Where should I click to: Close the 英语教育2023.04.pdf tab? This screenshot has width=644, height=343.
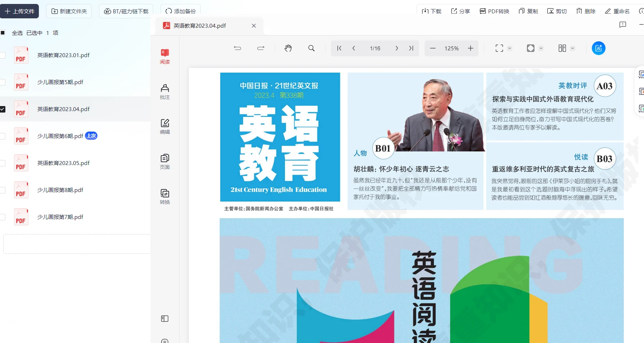pyautogui.click(x=254, y=26)
